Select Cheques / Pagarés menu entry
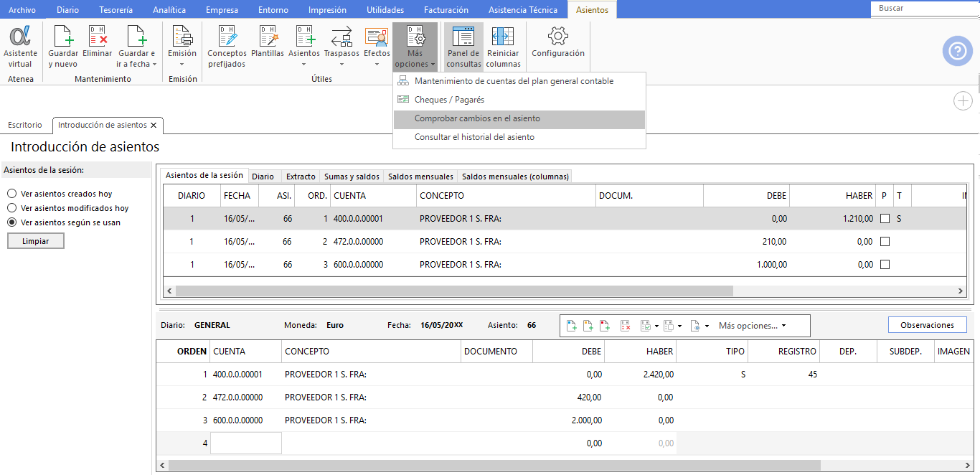The height and width of the screenshot is (475, 980). click(x=519, y=100)
